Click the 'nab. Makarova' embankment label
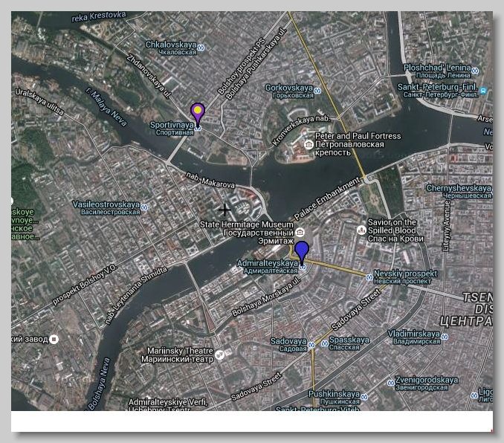Image resolution: width=504 pixels, height=443 pixels. point(210,181)
